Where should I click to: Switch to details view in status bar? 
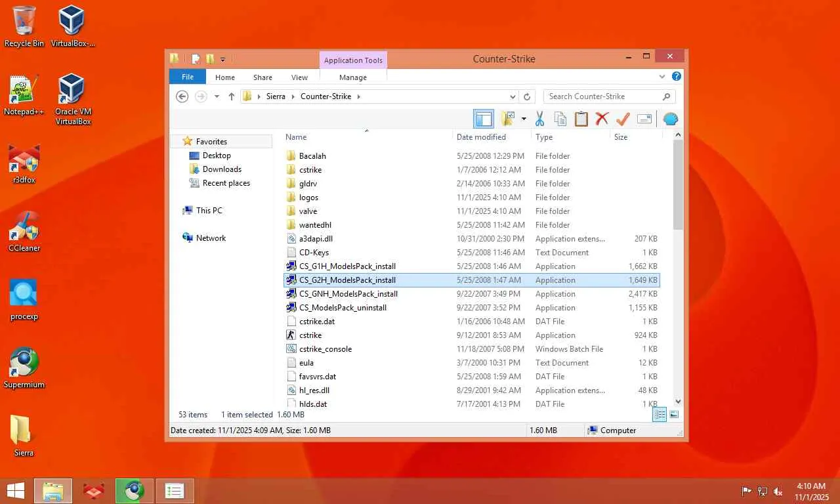pyautogui.click(x=660, y=415)
